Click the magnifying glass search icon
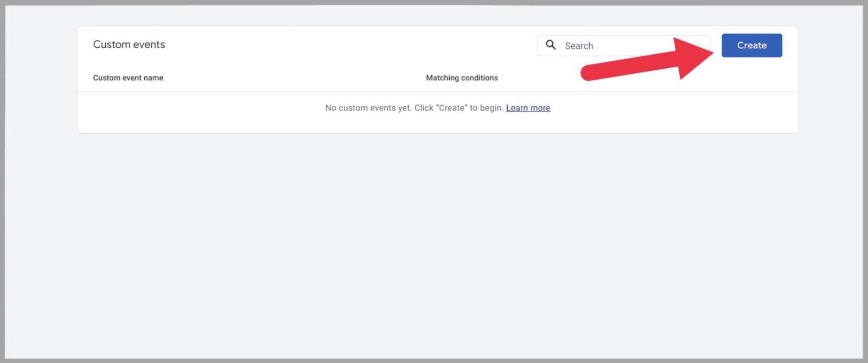 [551, 45]
